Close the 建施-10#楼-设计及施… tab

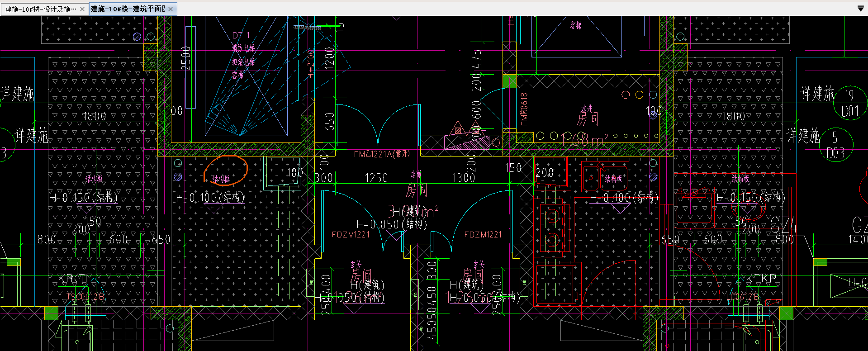tap(82, 9)
